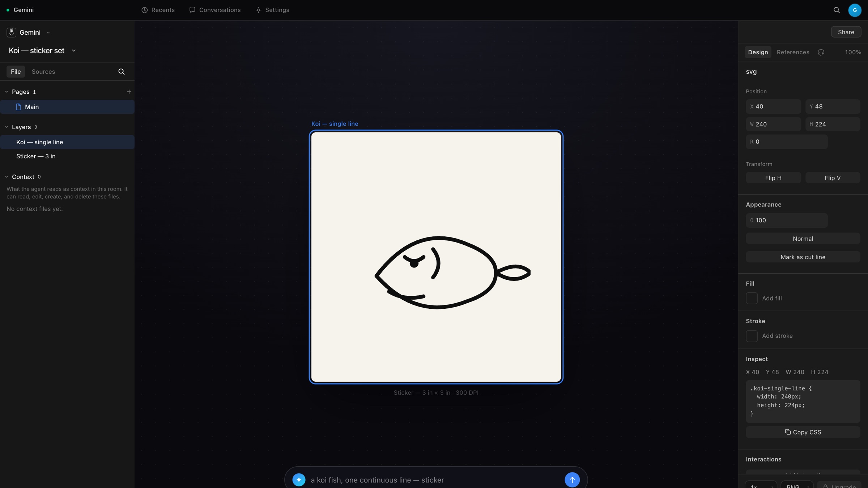Open Conversations in top navigation
The image size is (868, 488).
215,10
